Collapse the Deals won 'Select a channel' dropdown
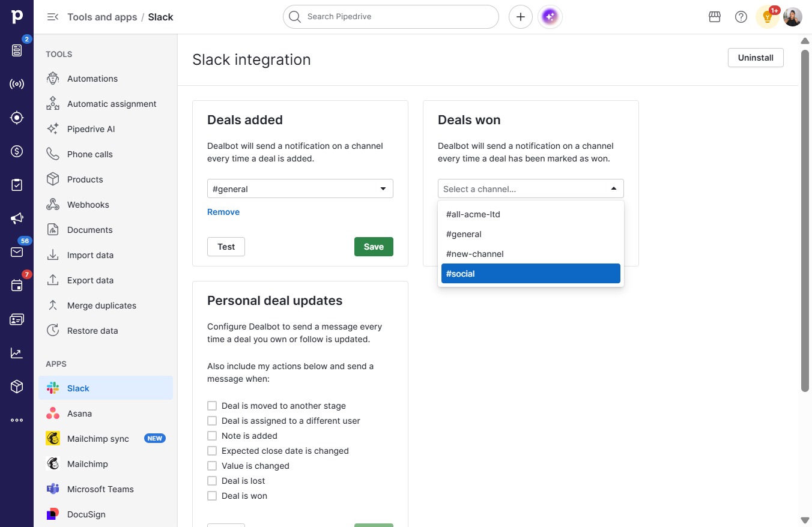The width and height of the screenshot is (812, 527). (531, 188)
